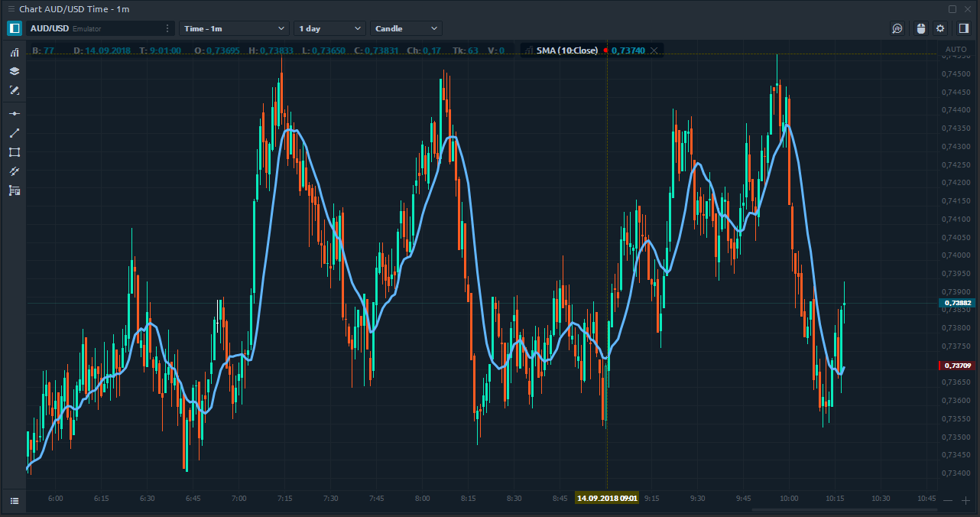Toggle the left toolbar panel button
980x517 pixels.
point(15,28)
